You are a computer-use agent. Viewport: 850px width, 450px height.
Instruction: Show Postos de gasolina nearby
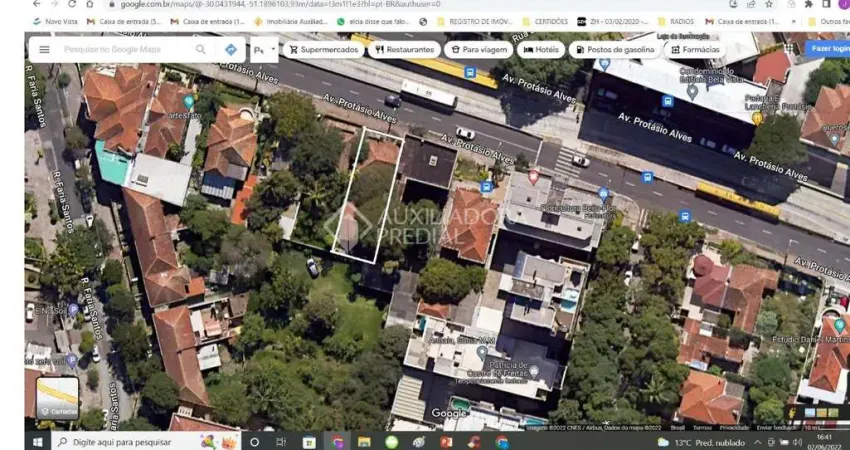click(x=615, y=49)
